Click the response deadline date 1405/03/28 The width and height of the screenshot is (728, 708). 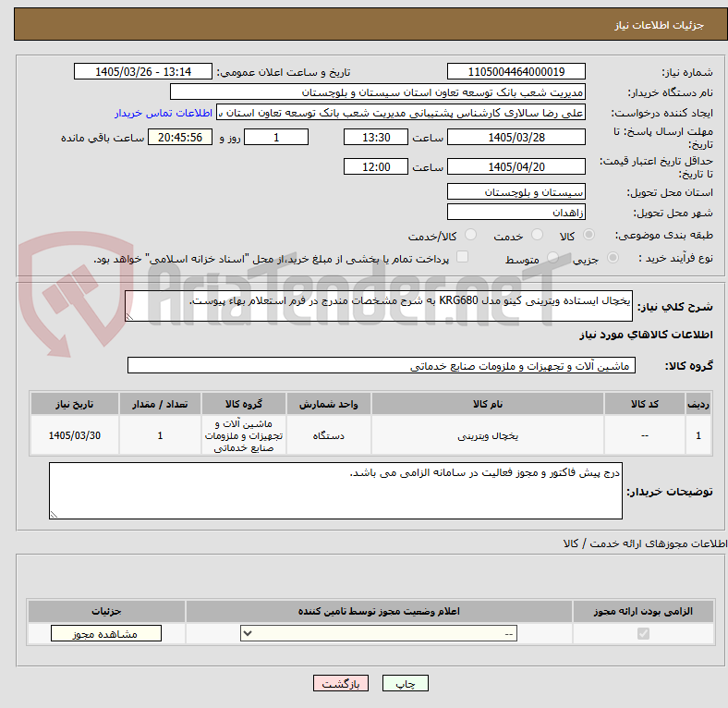point(516,137)
